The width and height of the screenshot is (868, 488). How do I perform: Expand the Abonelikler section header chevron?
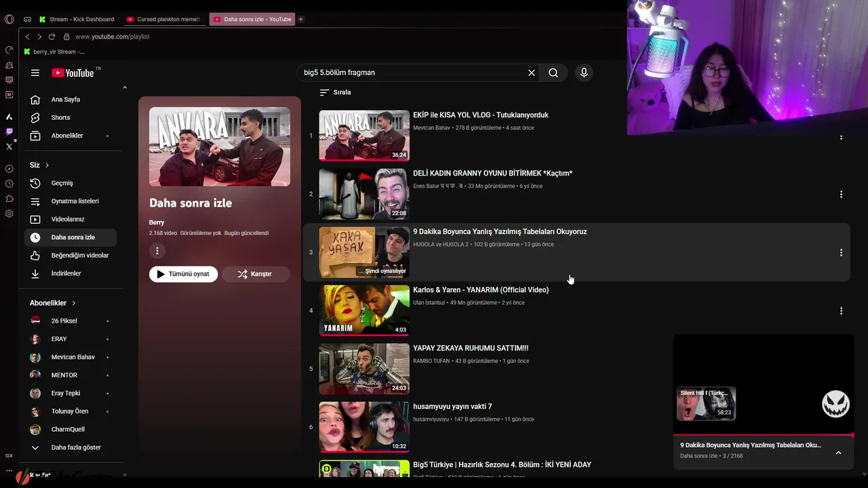[74, 303]
